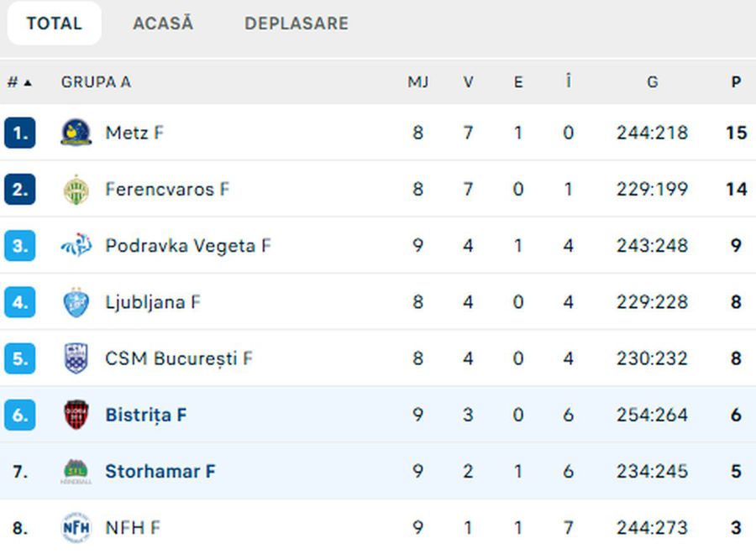Open the Bistrița F team link
The image size is (756, 554).
(146, 415)
